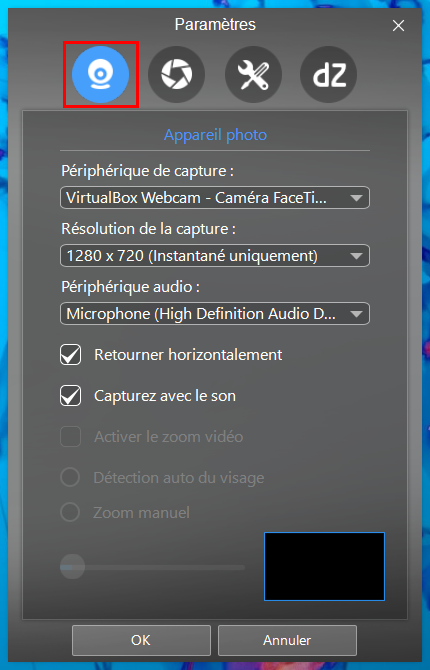Open the 1280 x 720 resolution combo box

(x=215, y=256)
